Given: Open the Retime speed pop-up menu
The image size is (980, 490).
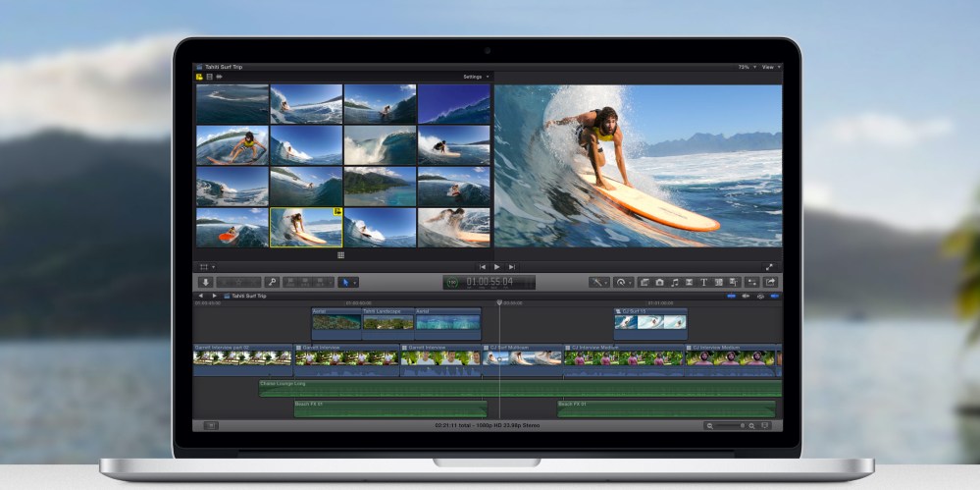Looking at the screenshot, I should tap(623, 282).
